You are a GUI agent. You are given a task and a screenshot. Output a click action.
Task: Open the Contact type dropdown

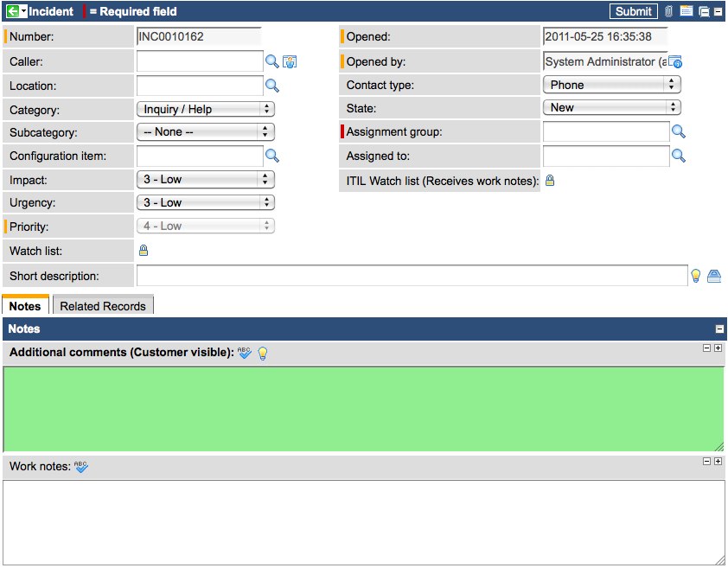point(611,85)
